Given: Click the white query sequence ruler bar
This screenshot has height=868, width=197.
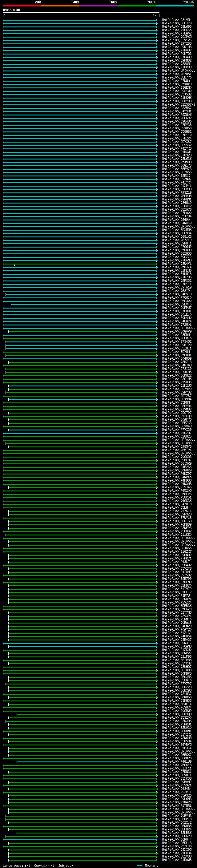Looking at the screenshot, I should tap(81, 13).
